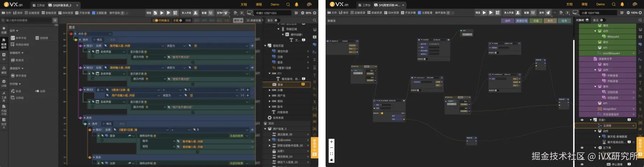The width and height of the screenshot is (644, 167).
Task: Click 保存 in the left window toolbar
Action: [x=18, y=13]
